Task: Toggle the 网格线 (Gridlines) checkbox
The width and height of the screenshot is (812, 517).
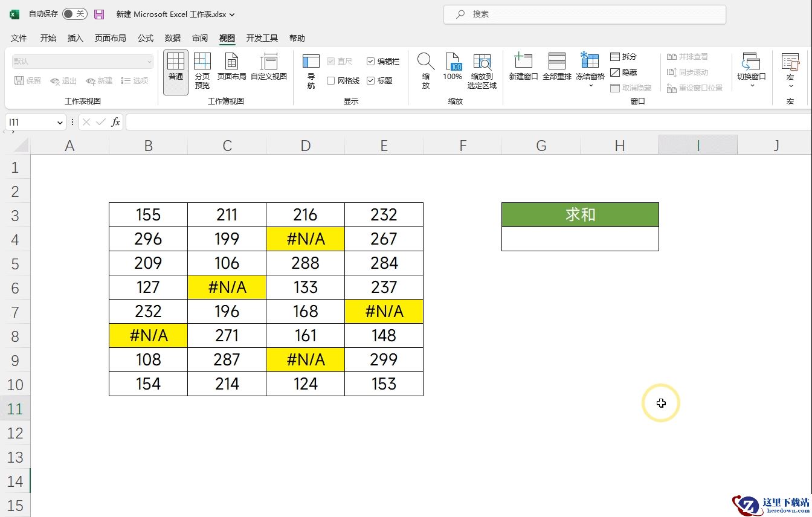Action: click(331, 81)
